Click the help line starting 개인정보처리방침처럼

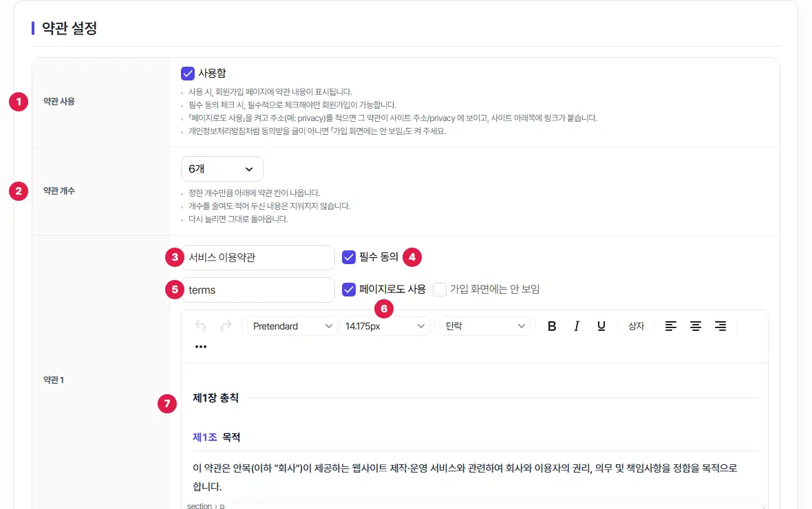tap(317, 131)
